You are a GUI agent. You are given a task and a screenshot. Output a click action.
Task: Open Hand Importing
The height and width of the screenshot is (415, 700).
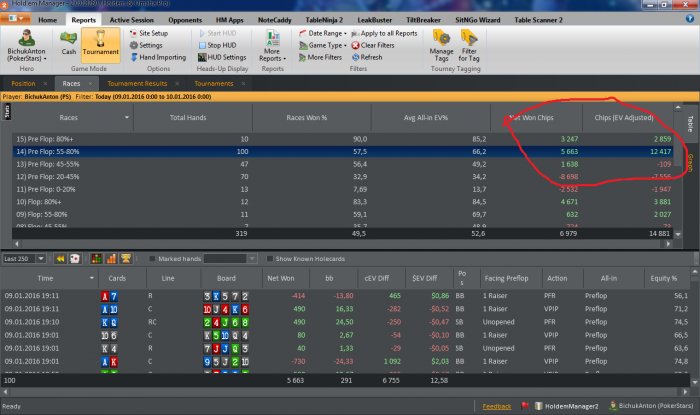point(158,57)
